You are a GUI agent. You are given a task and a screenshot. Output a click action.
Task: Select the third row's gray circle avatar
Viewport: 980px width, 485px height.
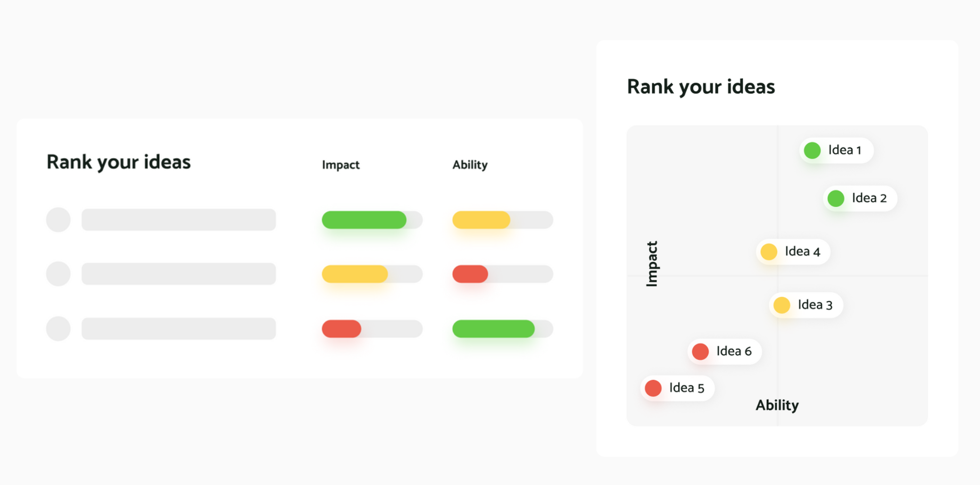(x=58, y=329)
